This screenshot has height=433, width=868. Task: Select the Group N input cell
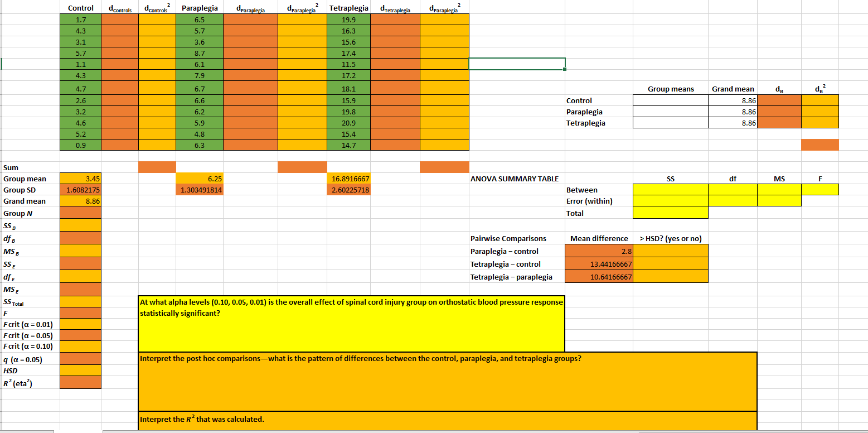pyautogui.click(x=80, y=213)
